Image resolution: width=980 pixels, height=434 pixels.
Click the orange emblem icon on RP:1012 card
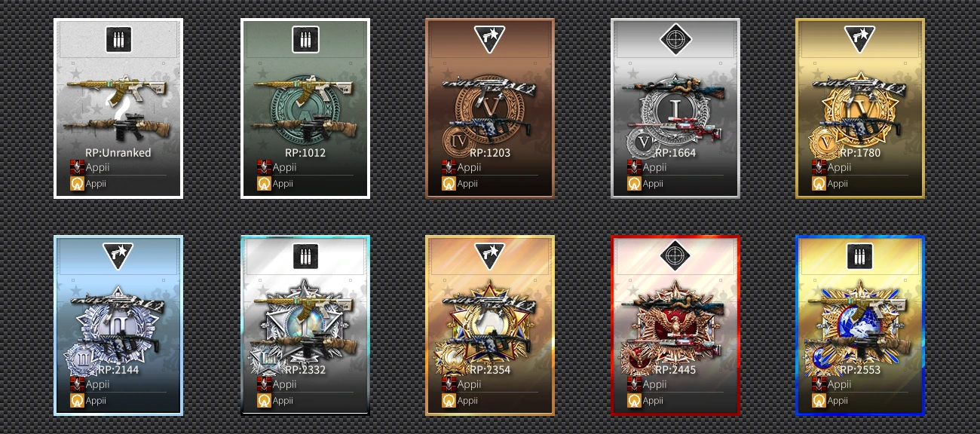pyautogui.click(x=263, y=183)
